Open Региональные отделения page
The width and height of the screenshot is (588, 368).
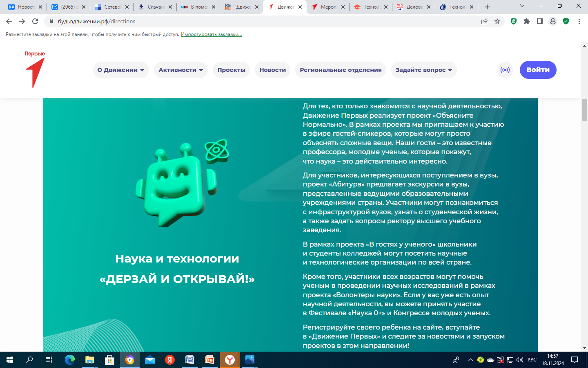tap(341, 70)
